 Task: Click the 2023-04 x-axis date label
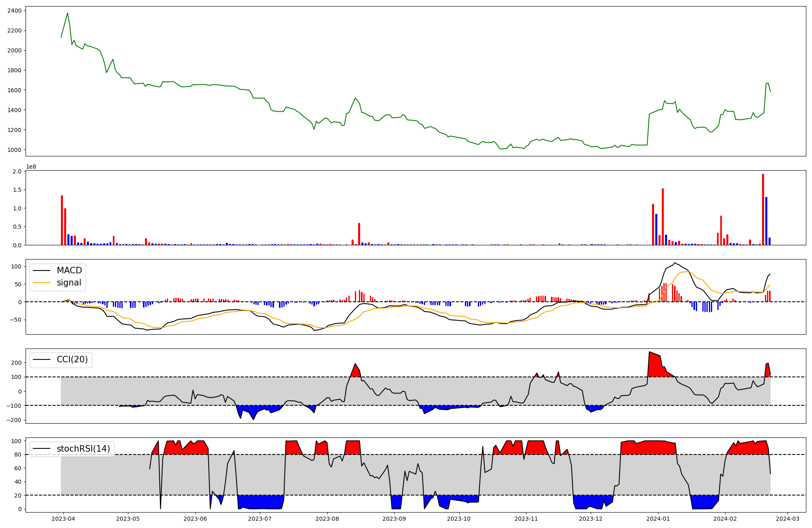pyautogui.click(x=63, y=519)
